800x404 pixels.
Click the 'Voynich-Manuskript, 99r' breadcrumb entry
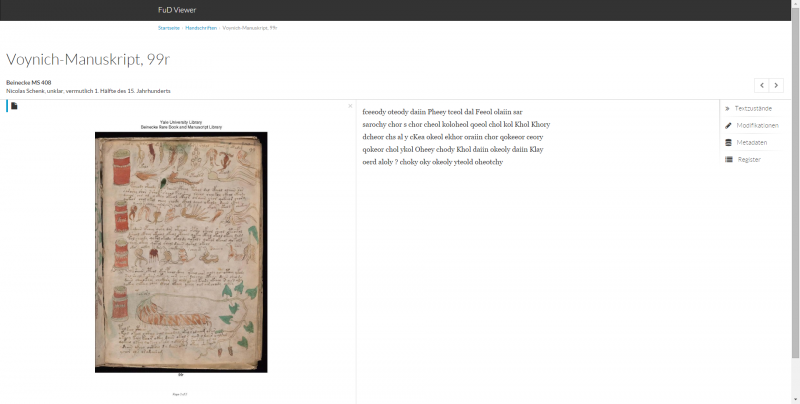tap(250, 28)
